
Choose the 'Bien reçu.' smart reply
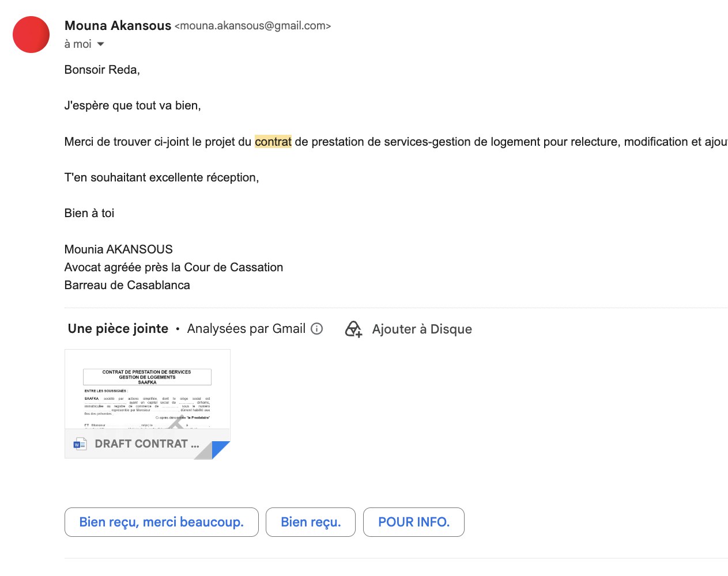click(x=311, y=522)
